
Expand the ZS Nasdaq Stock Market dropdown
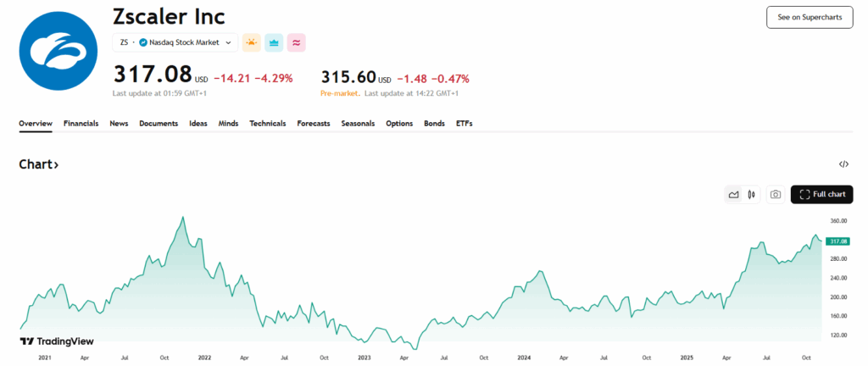click(x=227, y=42)
